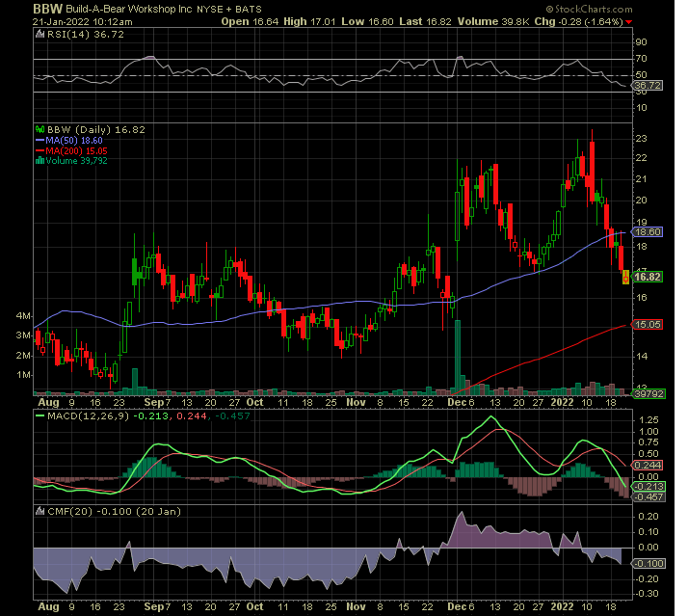Click the 15.05 MA(200) price axis tag
This screenshot has width=688, height=616.
click(648, 325)
